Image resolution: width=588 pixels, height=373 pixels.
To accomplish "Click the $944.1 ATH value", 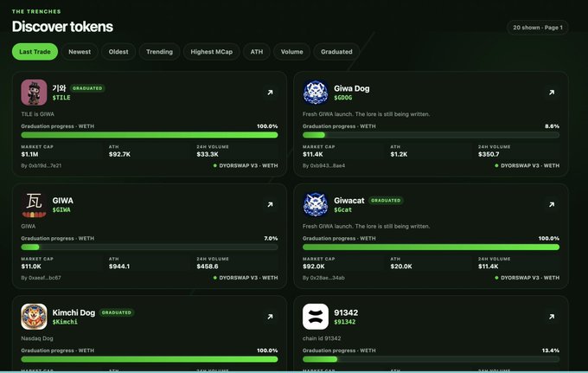I will pyautogui.click(x=119, y=267).
